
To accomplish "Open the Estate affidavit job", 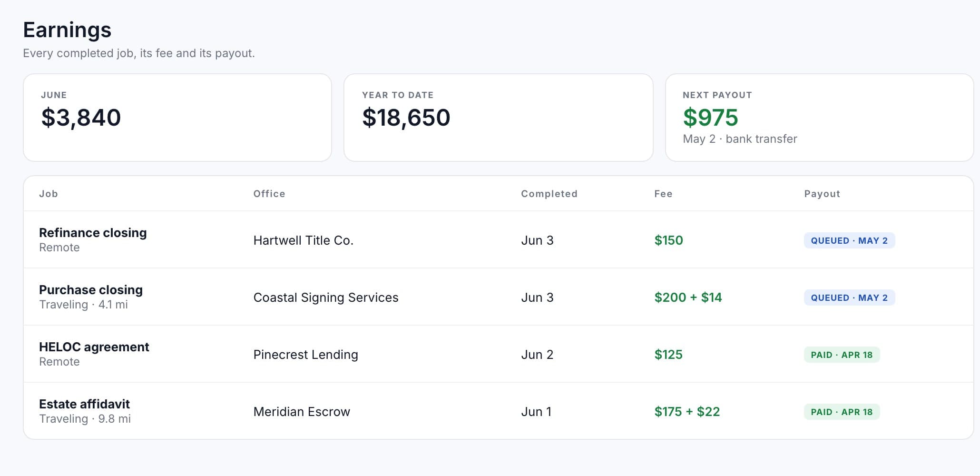I will coord(84,404).
